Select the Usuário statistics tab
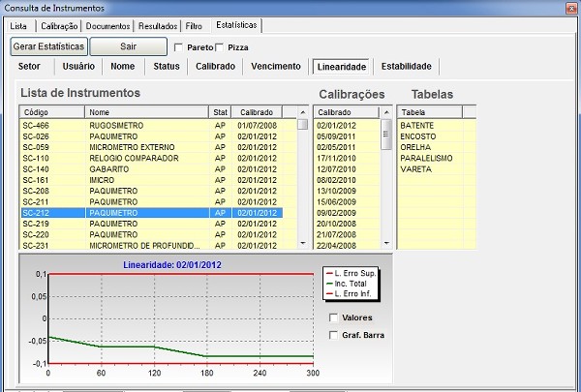The height and width of the screenshot is (392, 581). point(78,67)
